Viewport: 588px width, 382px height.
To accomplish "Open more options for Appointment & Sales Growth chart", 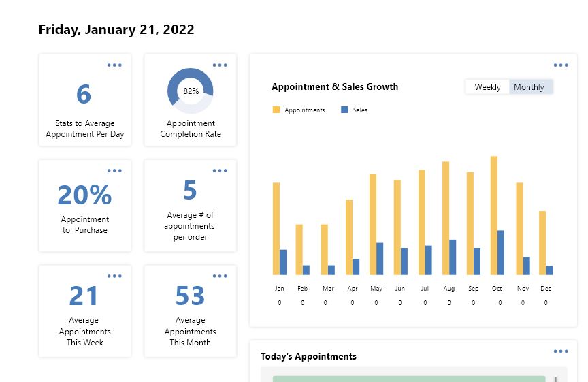I will (561, 65).
